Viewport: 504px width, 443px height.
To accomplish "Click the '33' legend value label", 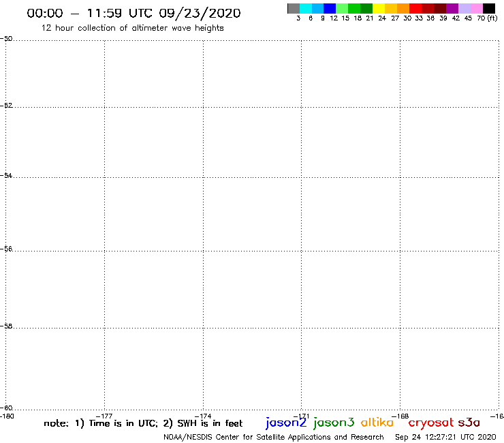I will [x=418, y=18].
